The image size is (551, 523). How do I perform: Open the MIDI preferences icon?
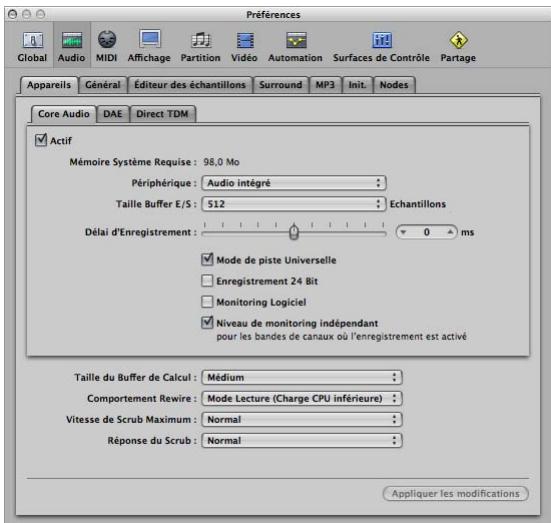coord(106,46)
